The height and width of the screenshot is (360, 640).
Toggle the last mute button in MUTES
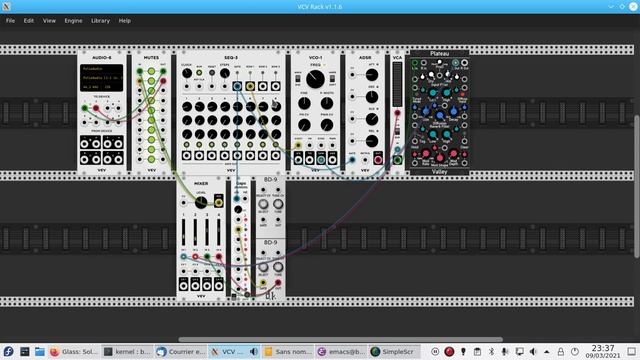151,159
